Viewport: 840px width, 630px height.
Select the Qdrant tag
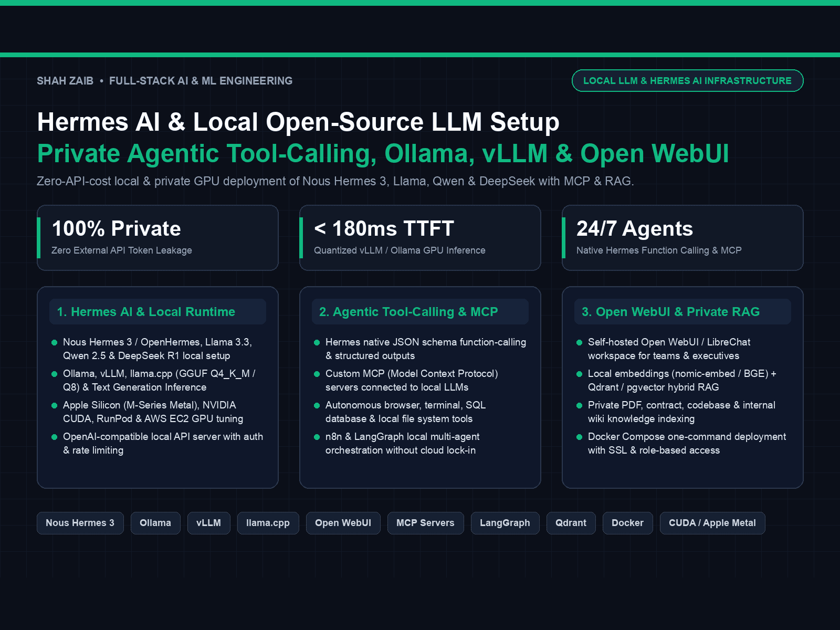(571, 523)
